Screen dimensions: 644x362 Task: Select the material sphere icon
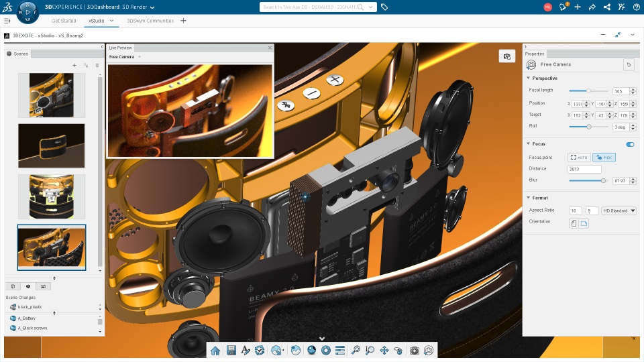(312, 350)
